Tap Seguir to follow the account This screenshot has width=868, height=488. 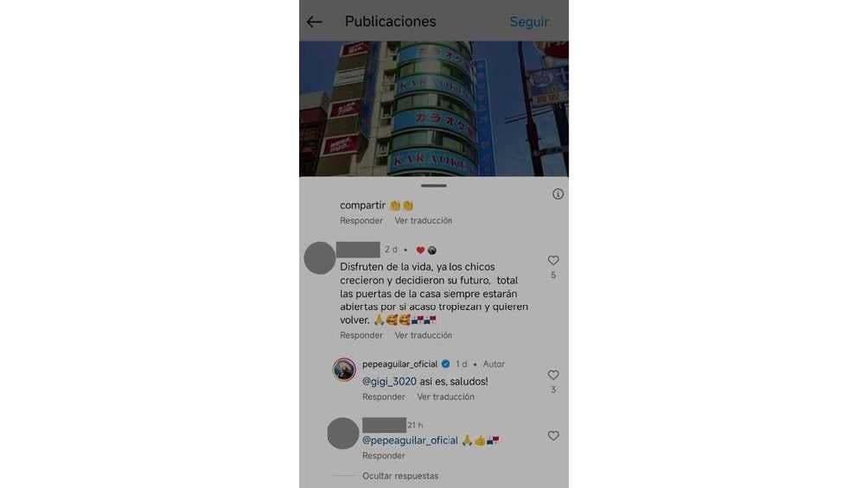click(x=529, y=22)
